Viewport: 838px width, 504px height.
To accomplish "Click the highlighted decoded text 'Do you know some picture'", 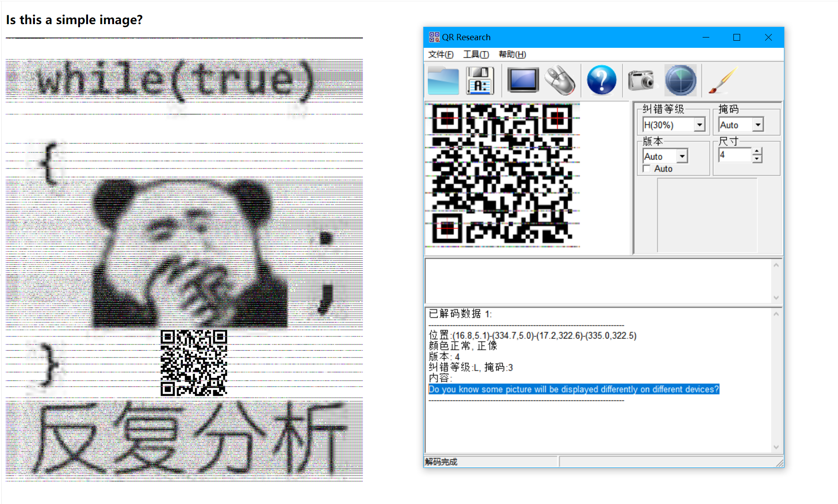I will pyautogui.click(x=574, y=390).
